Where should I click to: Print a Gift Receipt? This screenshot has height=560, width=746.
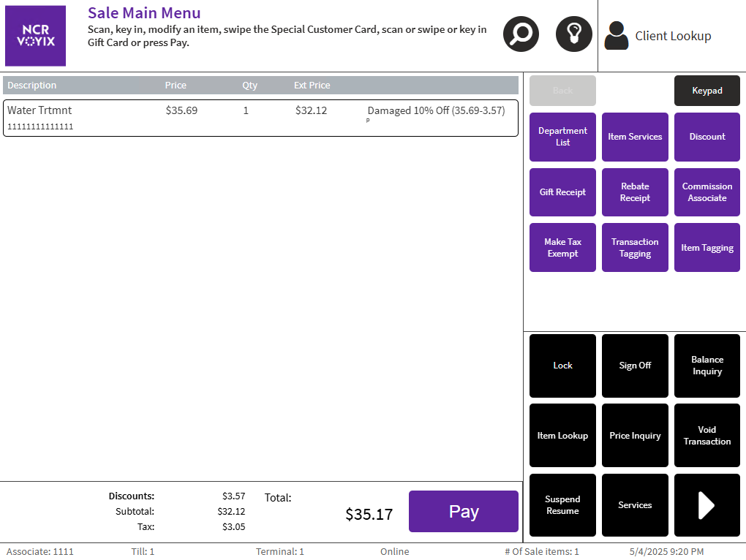click(x=562, y=192)
